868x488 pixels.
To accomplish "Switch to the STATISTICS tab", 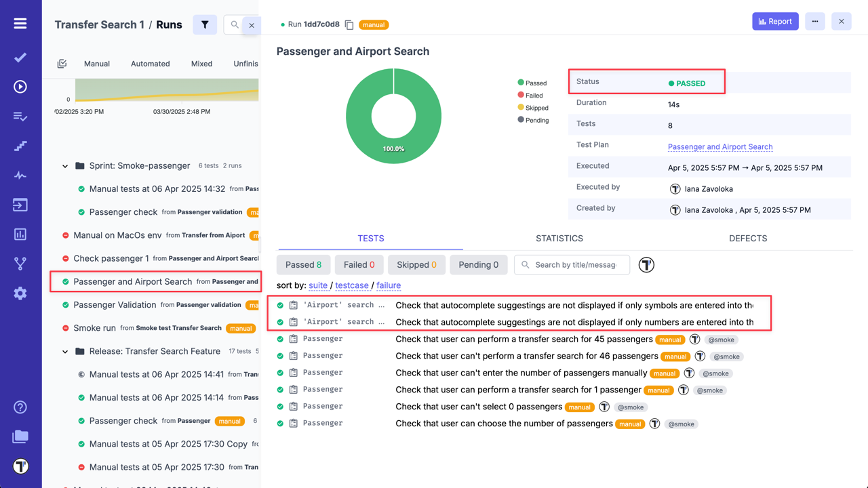I will (559, 239).
